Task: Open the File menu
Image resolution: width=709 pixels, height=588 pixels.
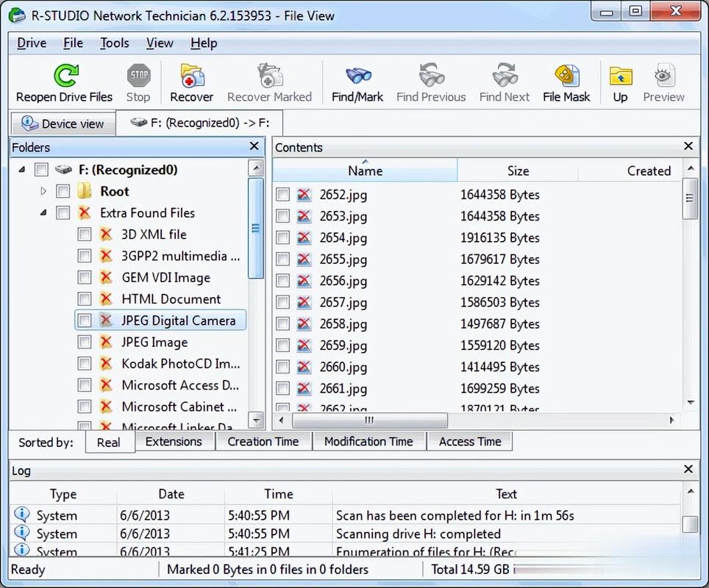Action: point(74,43)
